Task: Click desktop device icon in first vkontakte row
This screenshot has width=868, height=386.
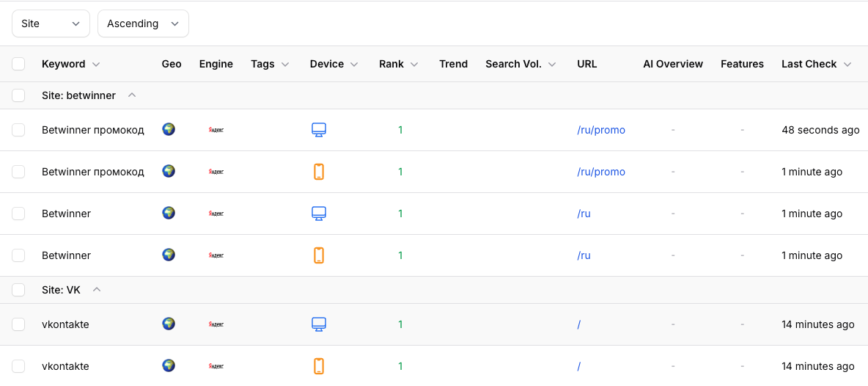Action: click(x=318, y=324)
